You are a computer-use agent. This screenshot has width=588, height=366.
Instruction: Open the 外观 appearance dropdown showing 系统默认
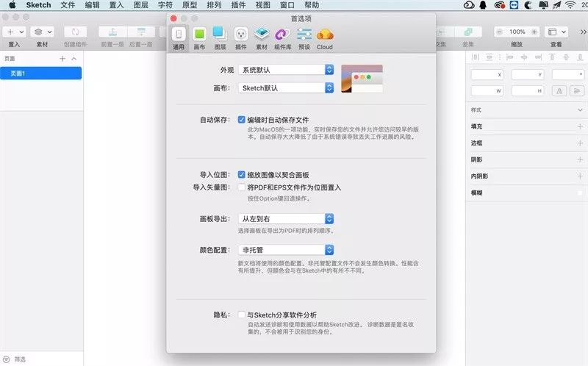click(286, 69)
